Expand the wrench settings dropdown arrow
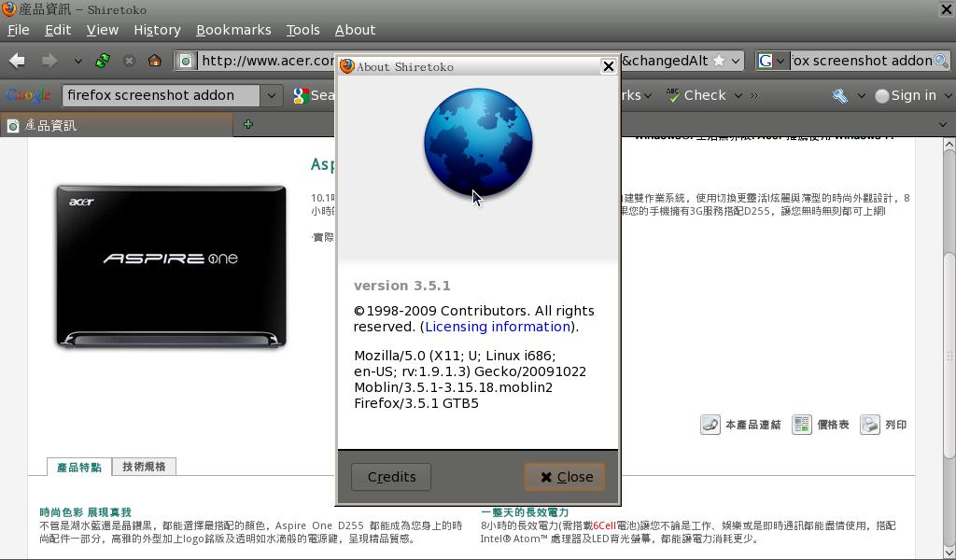Image resolution: width=956 pixels, height=560 pixels. click(862, 96)
